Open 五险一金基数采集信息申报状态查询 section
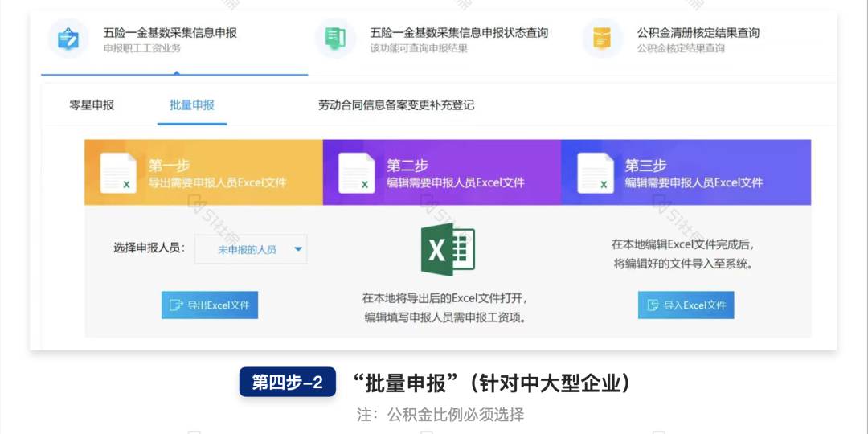The width and height of the screenshot is (868, 434). click(x=459, y=33)
